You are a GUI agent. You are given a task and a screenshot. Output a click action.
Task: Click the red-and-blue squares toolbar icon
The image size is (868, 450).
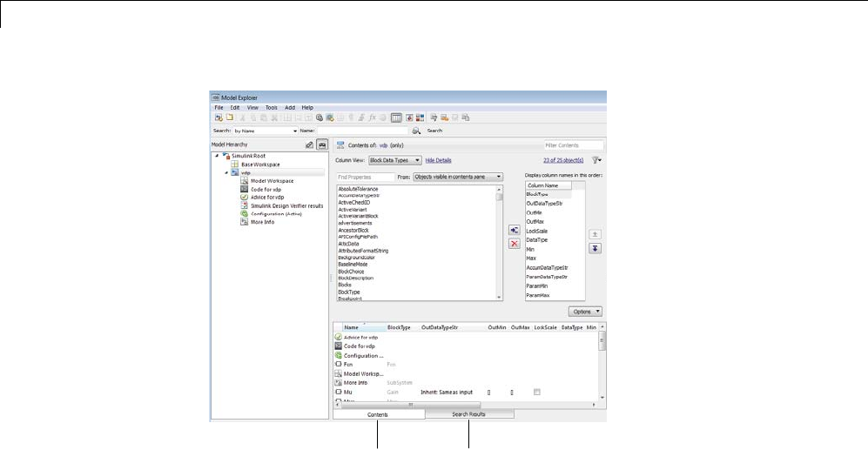(x=421, y=118)
